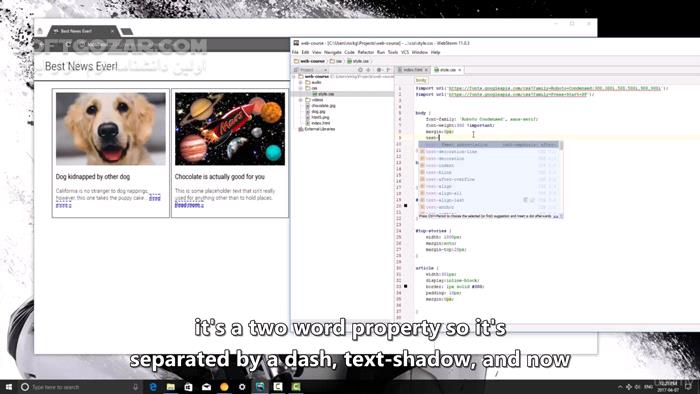Click the Cortana microphone icon
The image size is (700, 394).
pyautogui.click(x=135, y=387)
